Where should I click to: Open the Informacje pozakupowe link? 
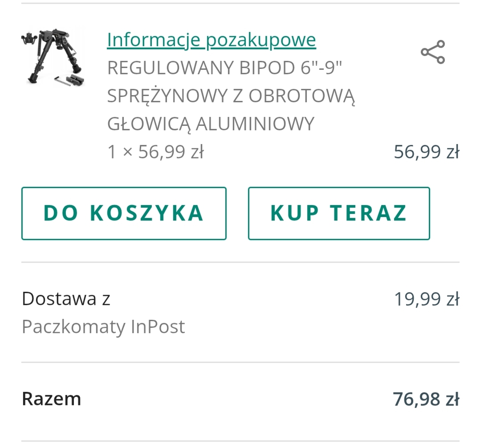[211, 40]
